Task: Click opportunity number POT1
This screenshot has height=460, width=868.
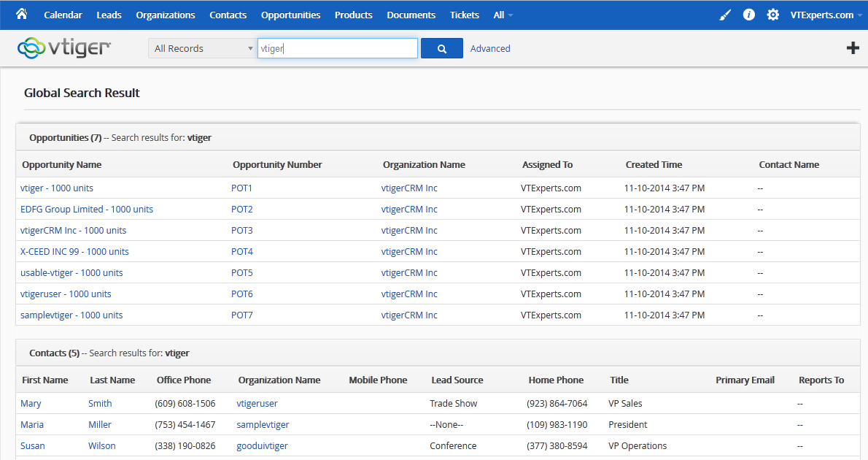Action: point(242,188)
